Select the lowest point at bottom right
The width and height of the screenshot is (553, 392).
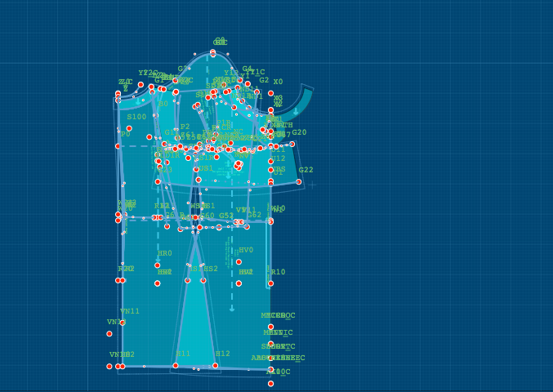271,383
